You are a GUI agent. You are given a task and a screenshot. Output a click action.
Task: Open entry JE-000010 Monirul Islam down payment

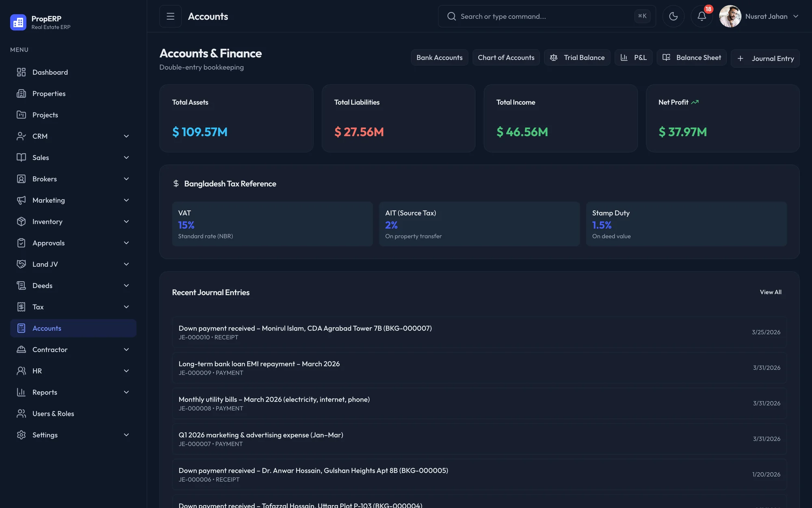click(479, 332)
